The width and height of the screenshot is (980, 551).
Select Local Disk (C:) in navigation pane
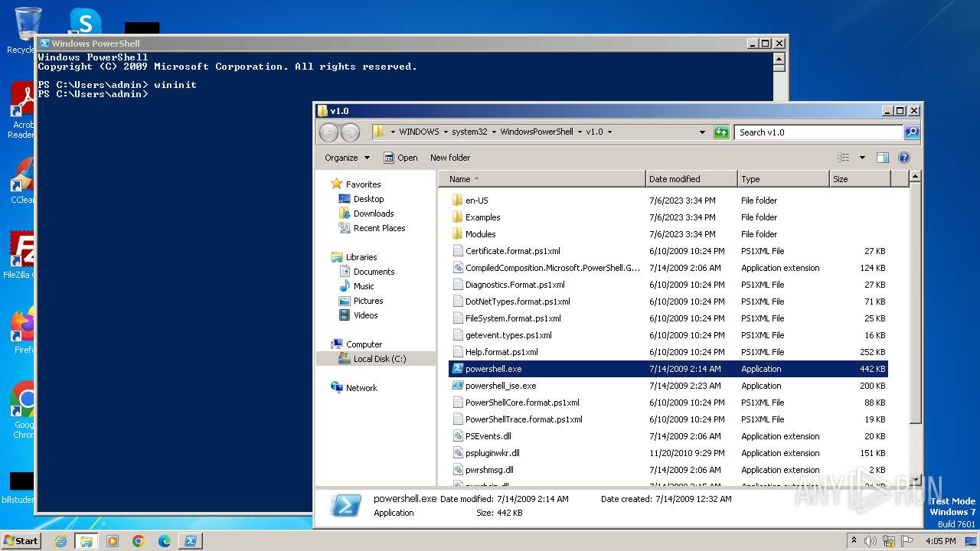376,359
